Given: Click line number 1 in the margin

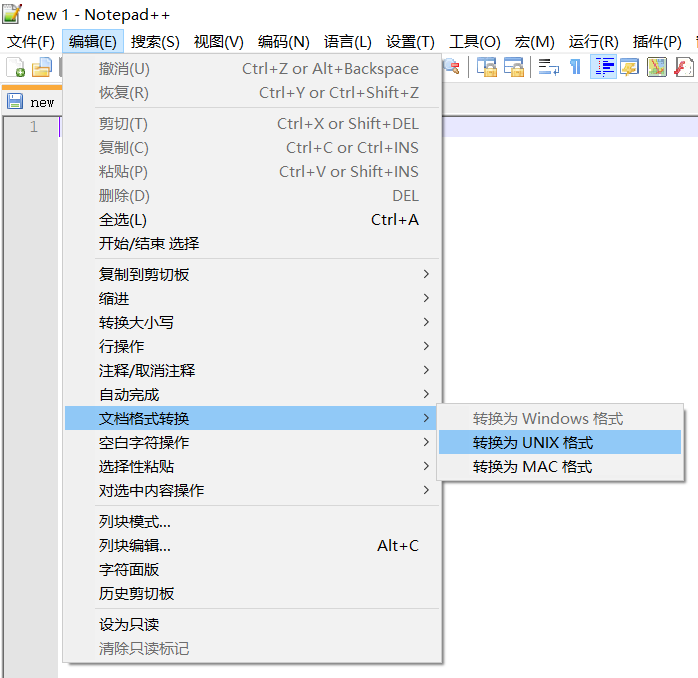Looking at the screenshot, I should coord(34,127).
